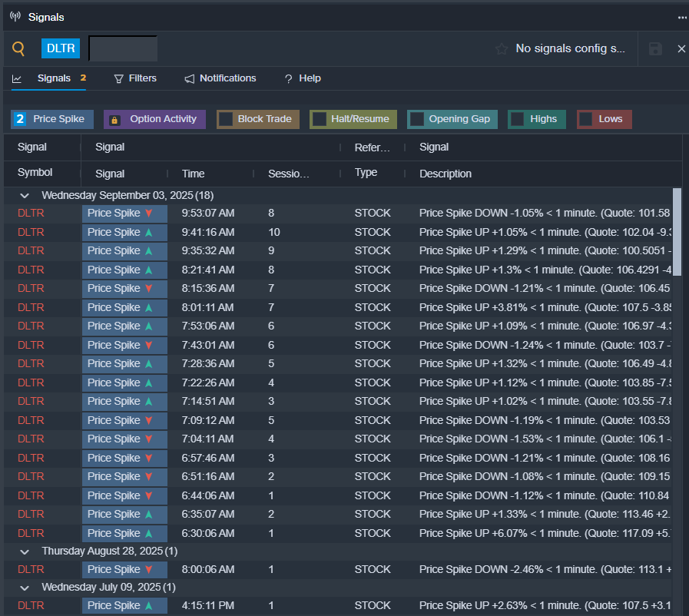Close the signals config bar with X
Screen dimensions: 689x616
(681, 48)
